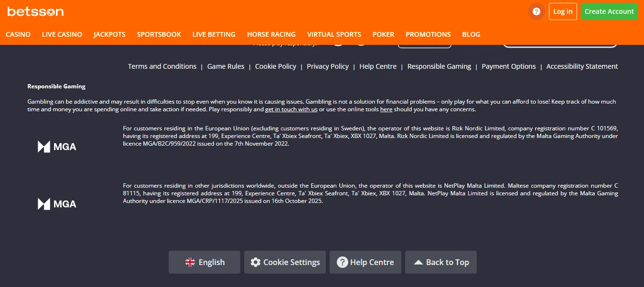Click Create Account button
This screenshot has width=644, height=287.
pos(609,11)
